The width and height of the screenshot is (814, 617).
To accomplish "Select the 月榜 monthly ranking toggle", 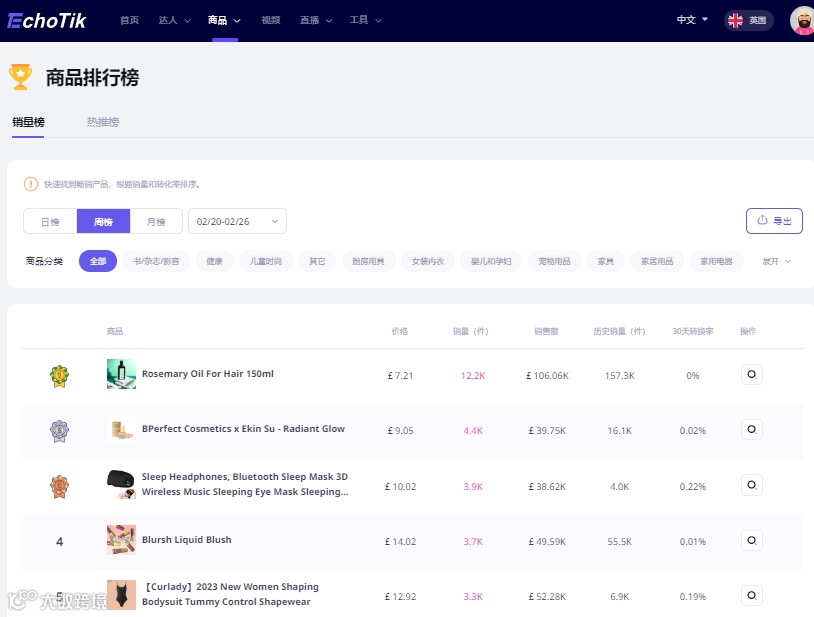I will [x=156, y=222].
